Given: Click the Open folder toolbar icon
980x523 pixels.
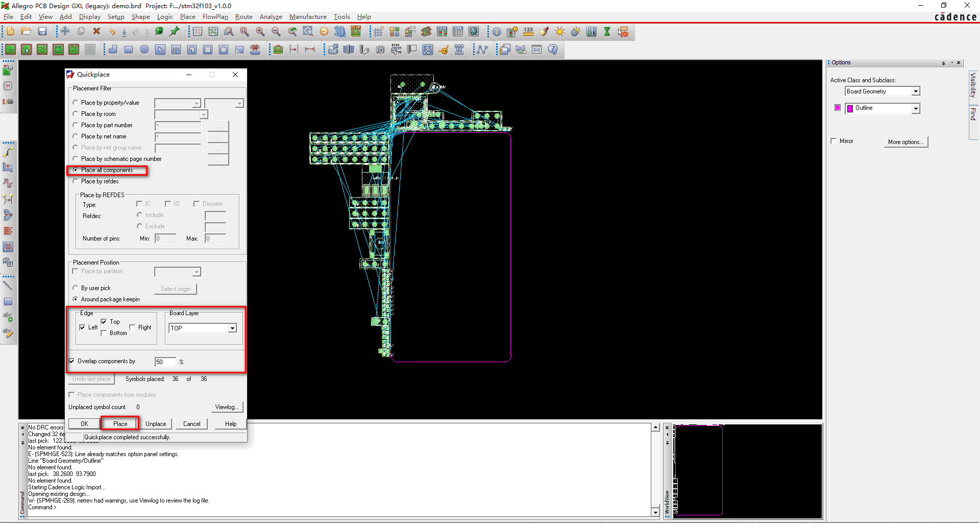Looking at the screenshot, I should [26, 32].
